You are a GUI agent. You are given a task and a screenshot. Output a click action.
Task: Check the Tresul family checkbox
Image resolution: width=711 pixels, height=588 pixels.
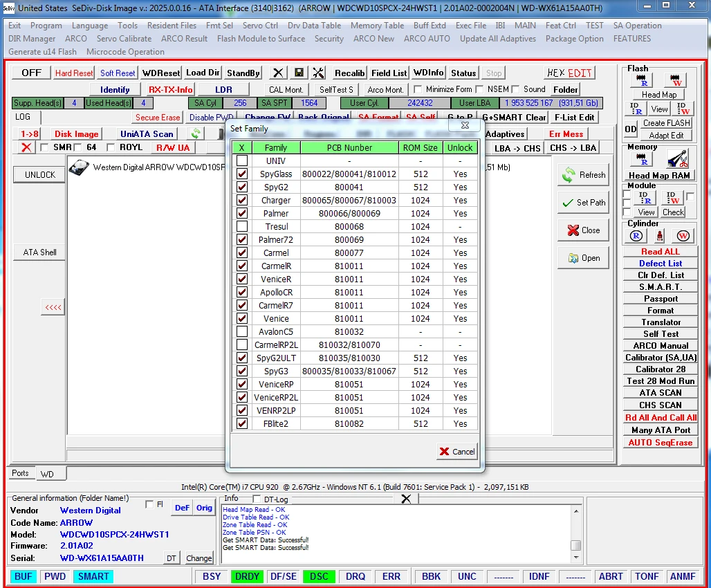pos(242,226)
